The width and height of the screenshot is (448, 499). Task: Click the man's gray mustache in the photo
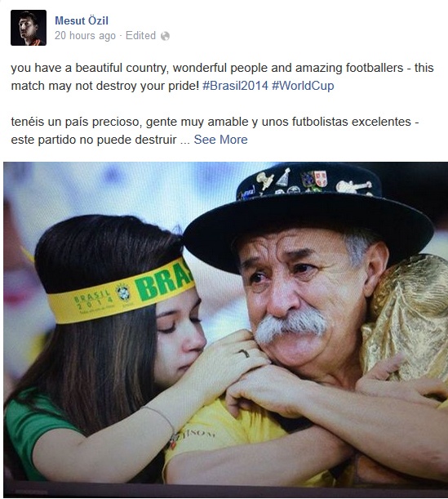pyautogui.click(x=291, y=326)
